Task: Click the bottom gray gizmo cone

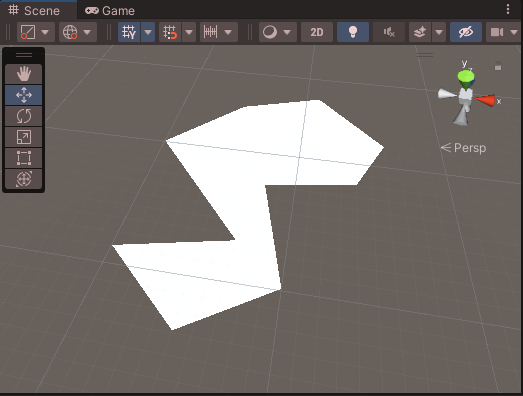Action: [461, 118]
